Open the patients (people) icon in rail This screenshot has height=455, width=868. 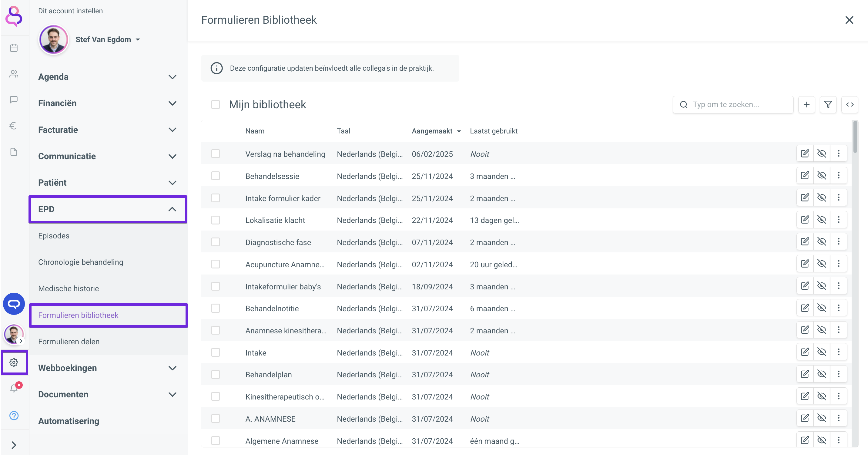pyautogui.click(x=14, y=74)
